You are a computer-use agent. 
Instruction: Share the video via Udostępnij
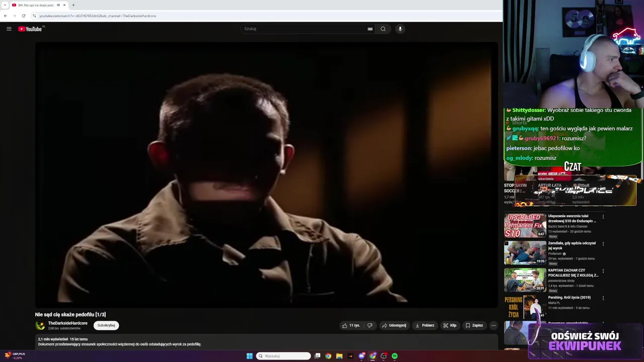point(394,325)
